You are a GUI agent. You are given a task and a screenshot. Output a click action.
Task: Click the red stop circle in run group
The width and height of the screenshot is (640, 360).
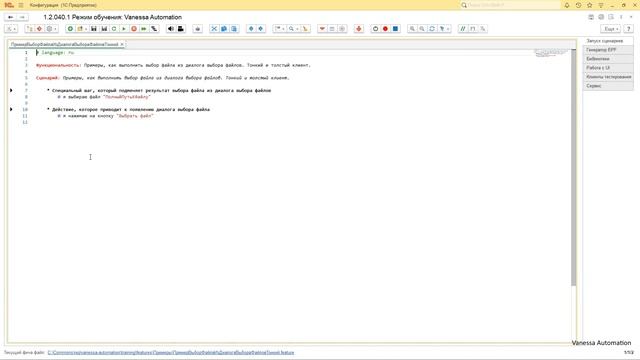(134, 29)
